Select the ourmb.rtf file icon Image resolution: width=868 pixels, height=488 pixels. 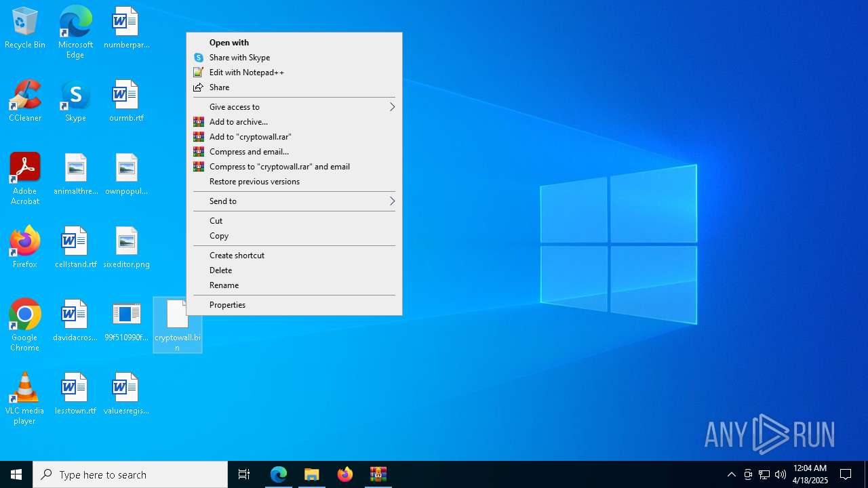[126, 102]
